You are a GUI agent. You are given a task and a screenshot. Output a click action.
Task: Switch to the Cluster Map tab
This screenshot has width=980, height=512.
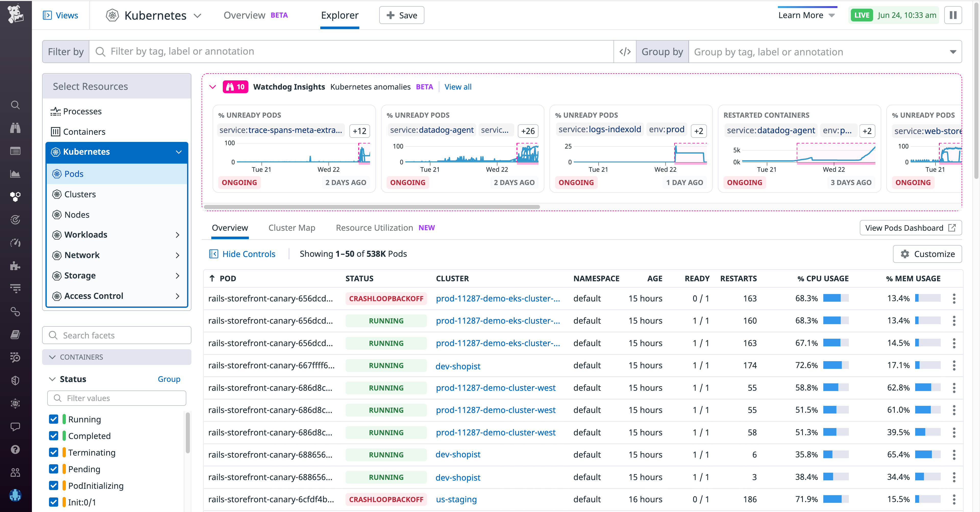pos(292,227)
